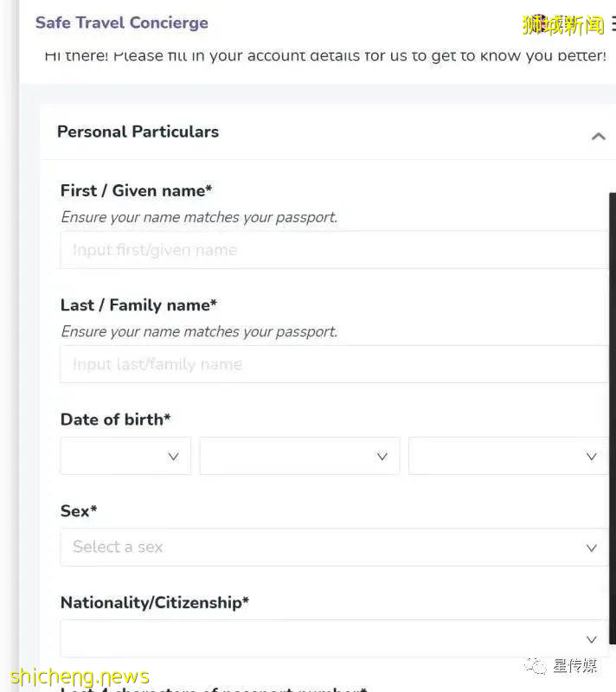
Task: Click the round flag language icon
Action: [540, 22]
